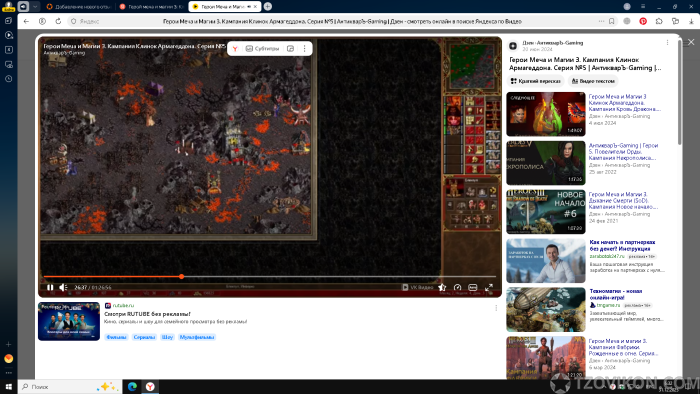Open the three-dot menu in video overlay

304,49
